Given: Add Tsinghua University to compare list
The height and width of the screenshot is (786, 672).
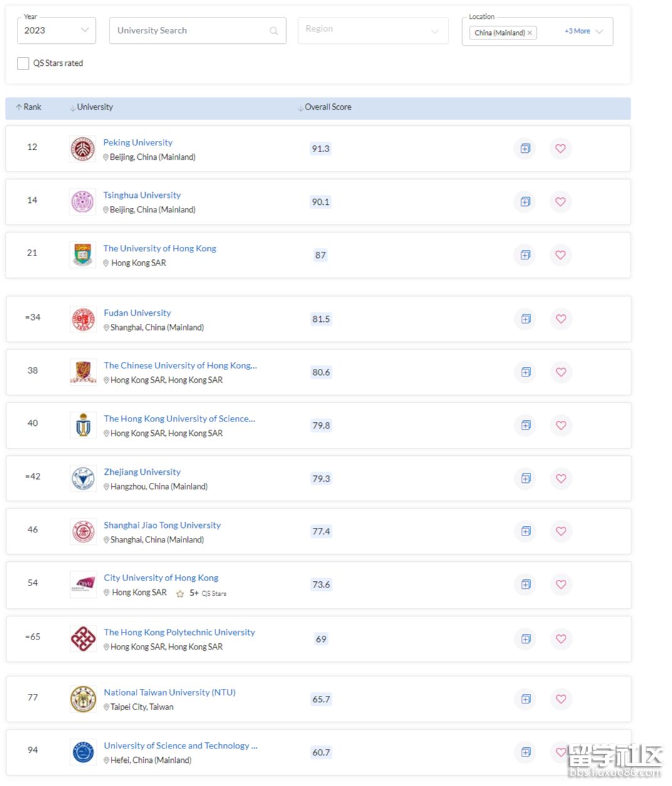Looking at the screenshot, I should (525, 202).
